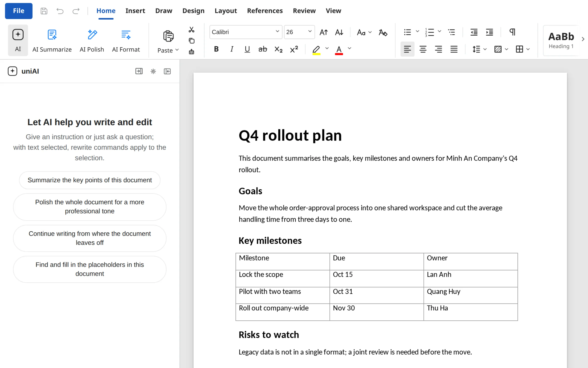The height and width of the screenshot is (368, 588).
Task: Expand the styles gallery arrow
Action: point(583,39)
